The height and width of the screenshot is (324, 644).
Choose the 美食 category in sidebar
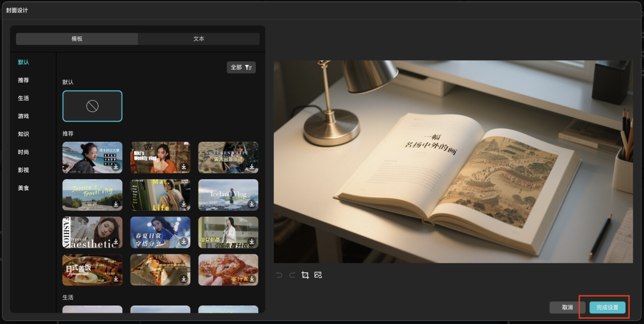[x=23, y=188]
